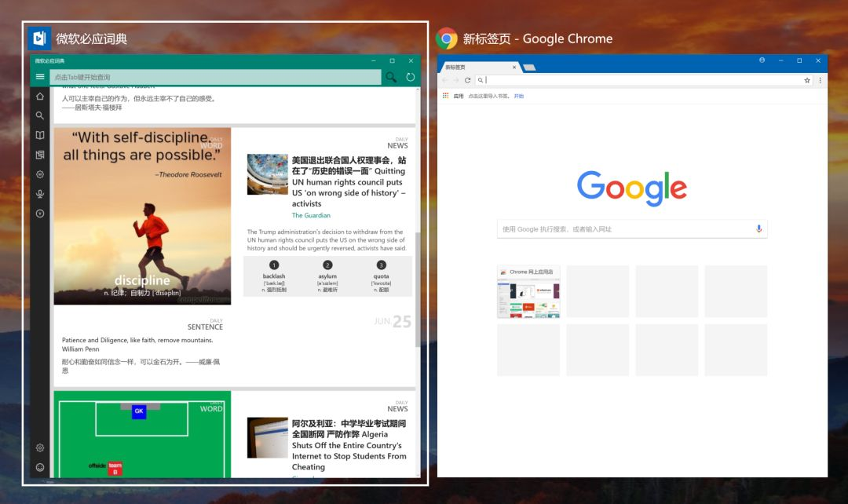Viewport: 848px width, 504px height.
Task: Open the open-book icon in Bing Dictionary sidebar
Action: click(x=40, y=135)
